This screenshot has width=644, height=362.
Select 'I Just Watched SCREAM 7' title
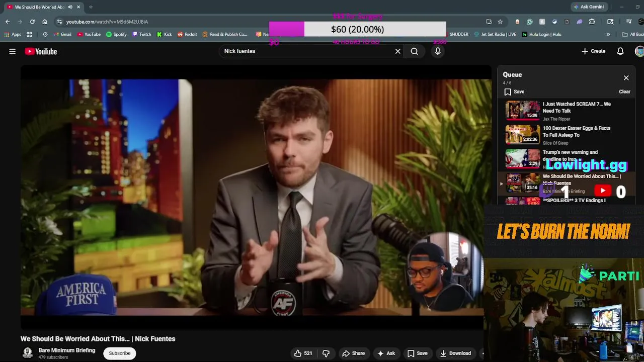tap(577, 108)
